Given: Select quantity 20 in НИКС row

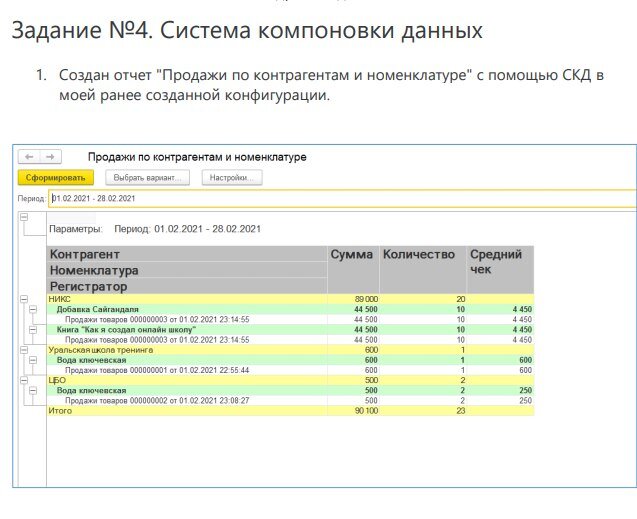Looking at the screenshot, I should coord(422,299).
